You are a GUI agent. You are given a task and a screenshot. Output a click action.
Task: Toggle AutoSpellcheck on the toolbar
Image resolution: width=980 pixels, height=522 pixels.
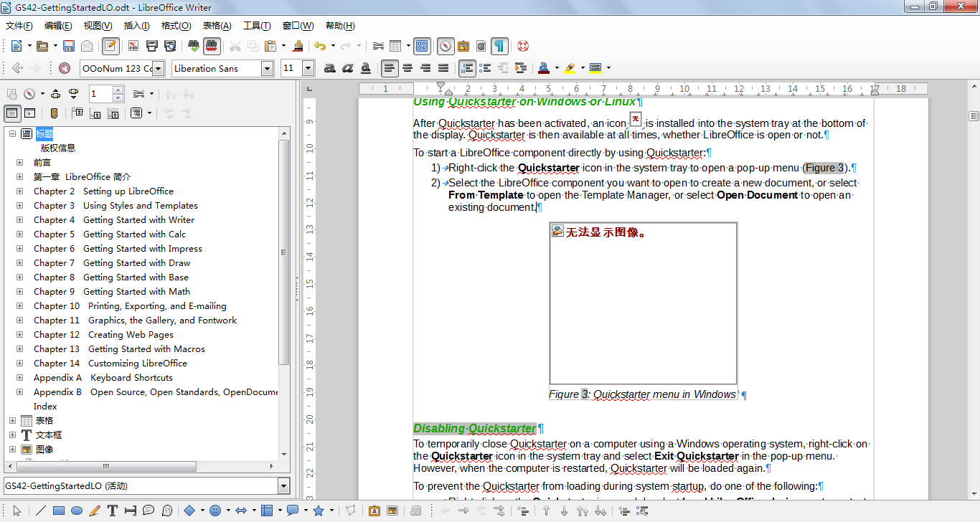tap(211, 46)
